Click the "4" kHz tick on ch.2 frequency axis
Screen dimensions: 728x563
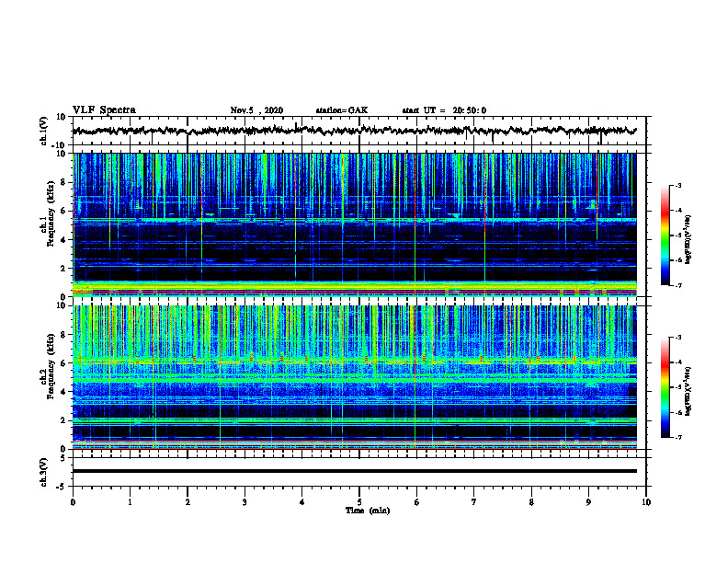click(x=64, y=392)
